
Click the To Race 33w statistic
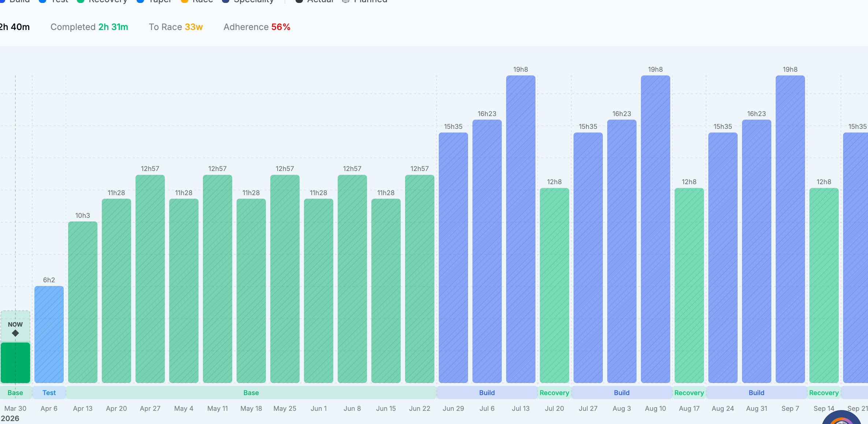176,27
